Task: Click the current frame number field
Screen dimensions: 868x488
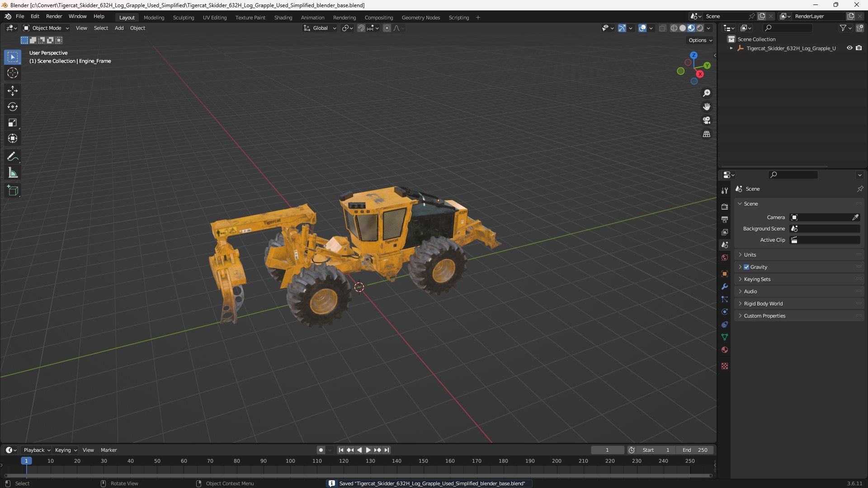Action: pos(607,450)
